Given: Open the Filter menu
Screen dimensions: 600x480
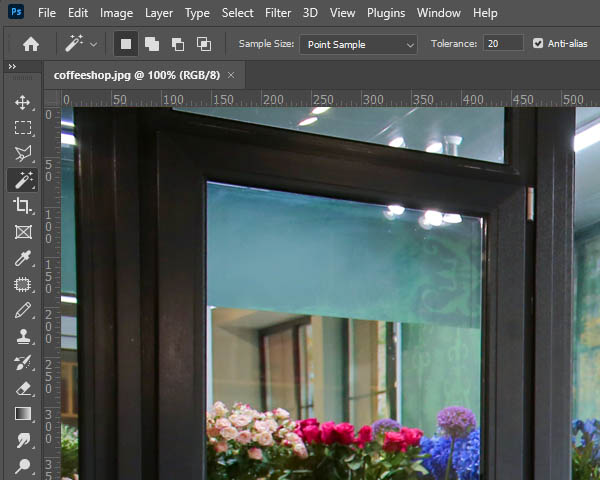Looking at the screenshot, I should [279, 13].
